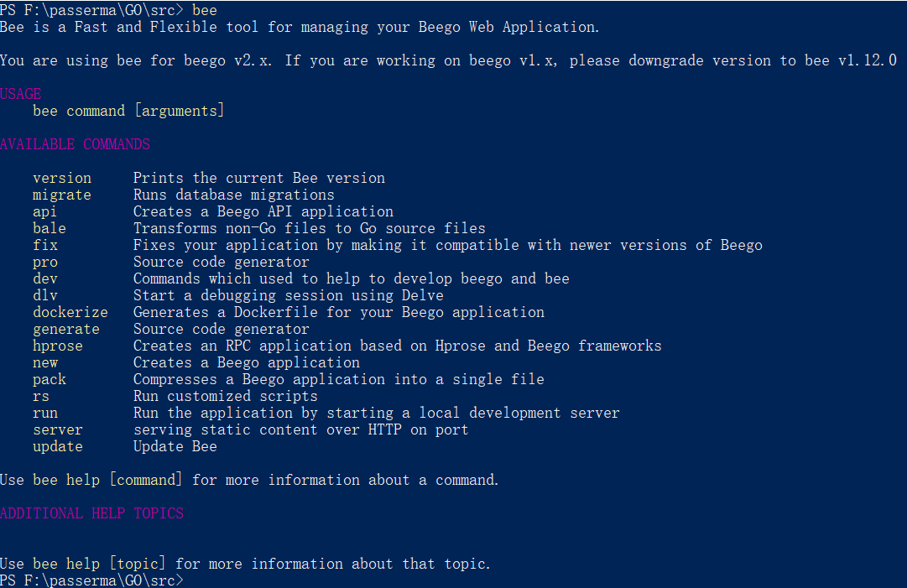This screenshot has height=588, width=907.
Task: Click the 'server' command name
Action: point(58,430)
